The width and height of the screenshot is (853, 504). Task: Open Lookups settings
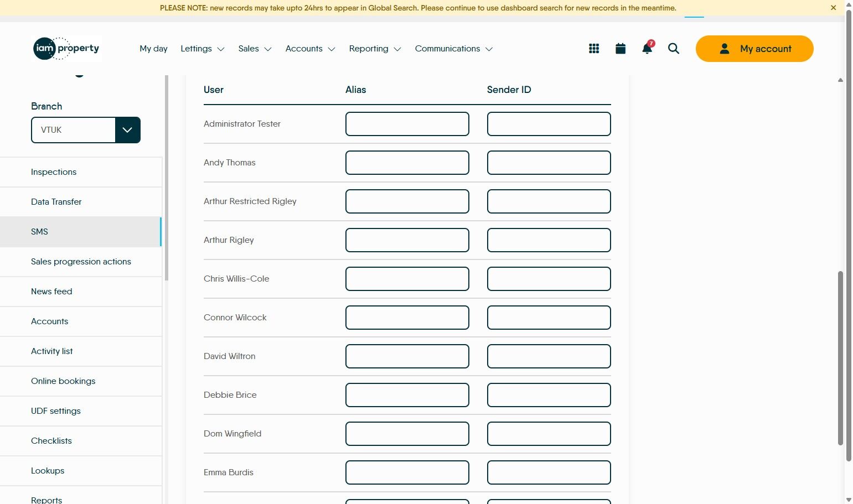(81, 471)
